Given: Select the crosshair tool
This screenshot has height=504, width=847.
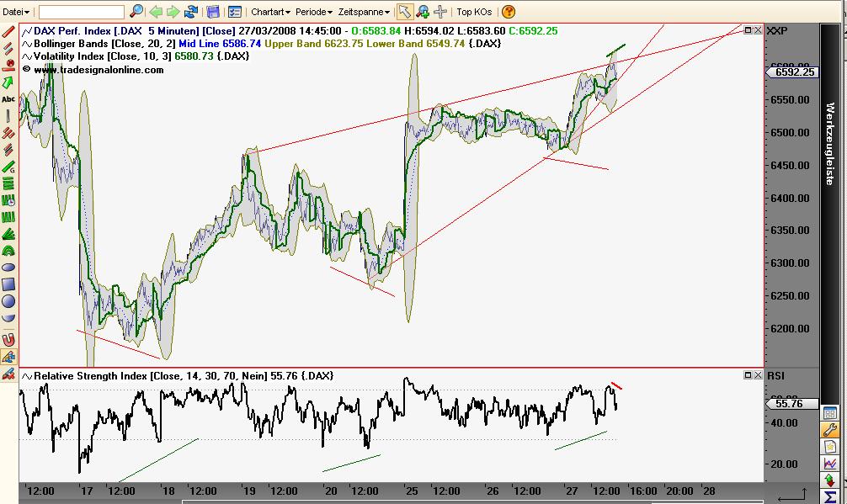Looking at the screenshot, I should pyautogui.click(x=440, y=11).
